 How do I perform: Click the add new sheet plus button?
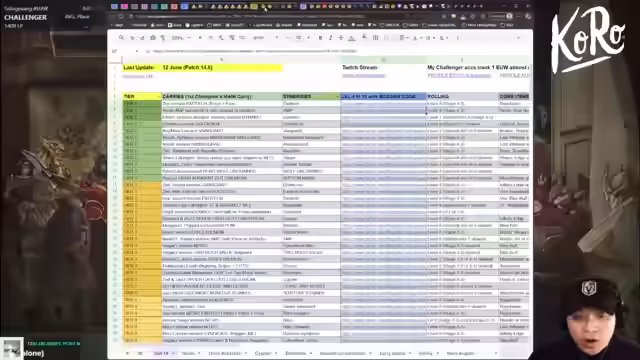click(127, 353)
